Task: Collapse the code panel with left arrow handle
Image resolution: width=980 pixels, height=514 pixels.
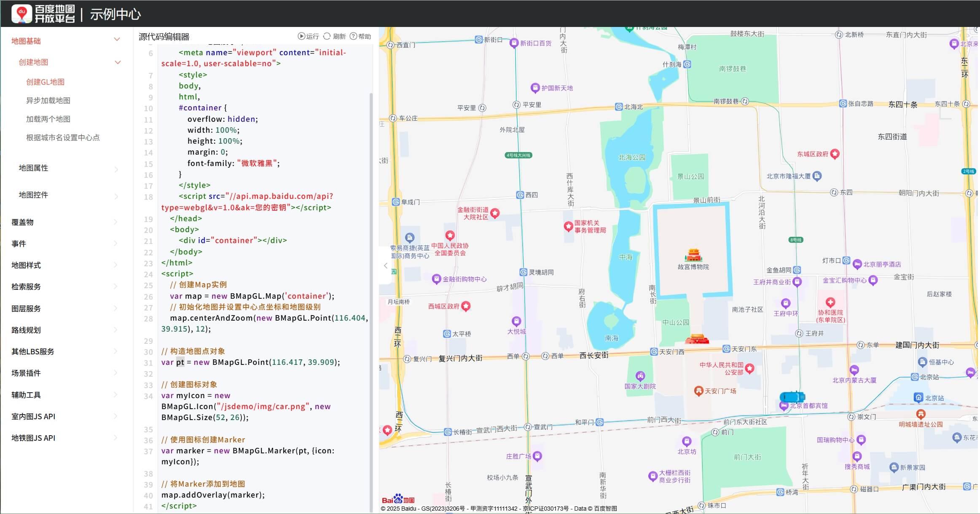Action: (385, 265)
